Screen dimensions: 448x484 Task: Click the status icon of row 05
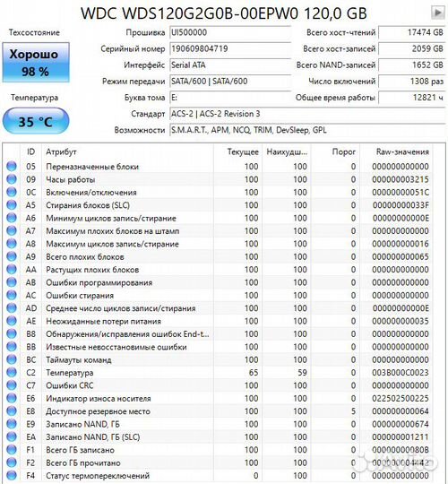12,166
